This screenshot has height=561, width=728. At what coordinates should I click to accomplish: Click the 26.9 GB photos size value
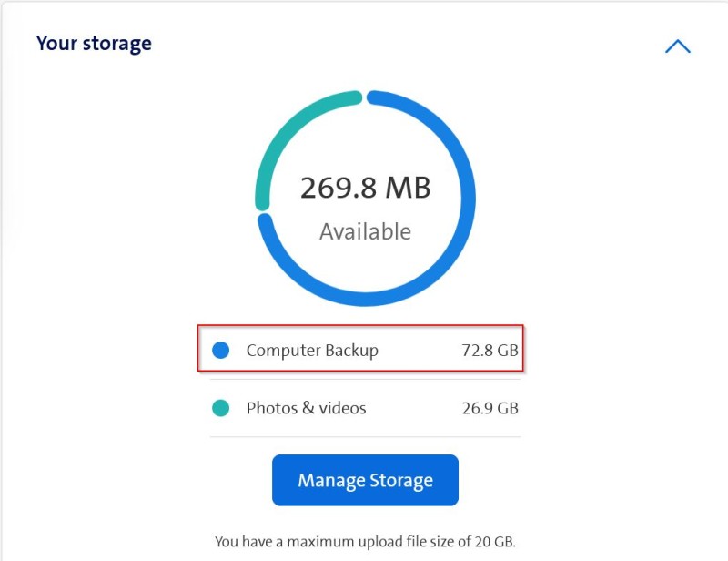[x=490, y=408]
